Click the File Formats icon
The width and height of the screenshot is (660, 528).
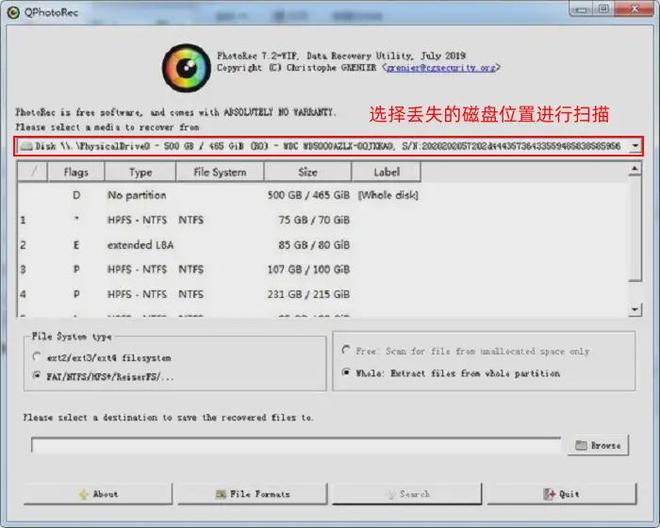(x=220, y=494)
